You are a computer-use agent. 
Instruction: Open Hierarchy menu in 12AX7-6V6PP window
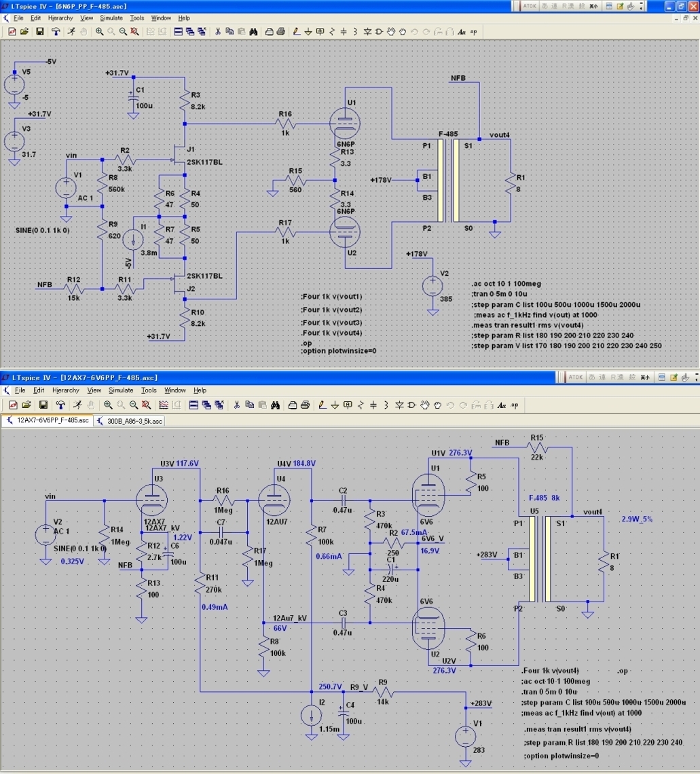pyautogui.click(x=66, y=390)
